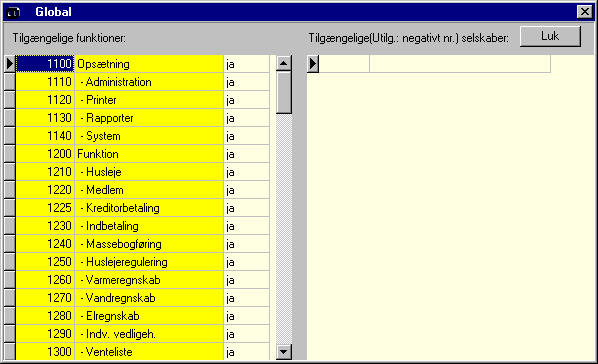Click the row selector for row 1290
598x364 pixels.
[x=10, y=333]
